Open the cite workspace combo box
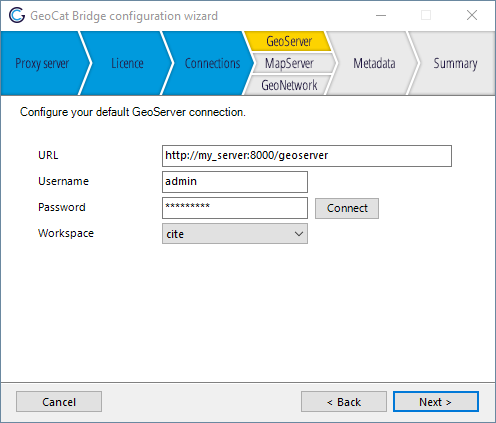 coord(235,234)
